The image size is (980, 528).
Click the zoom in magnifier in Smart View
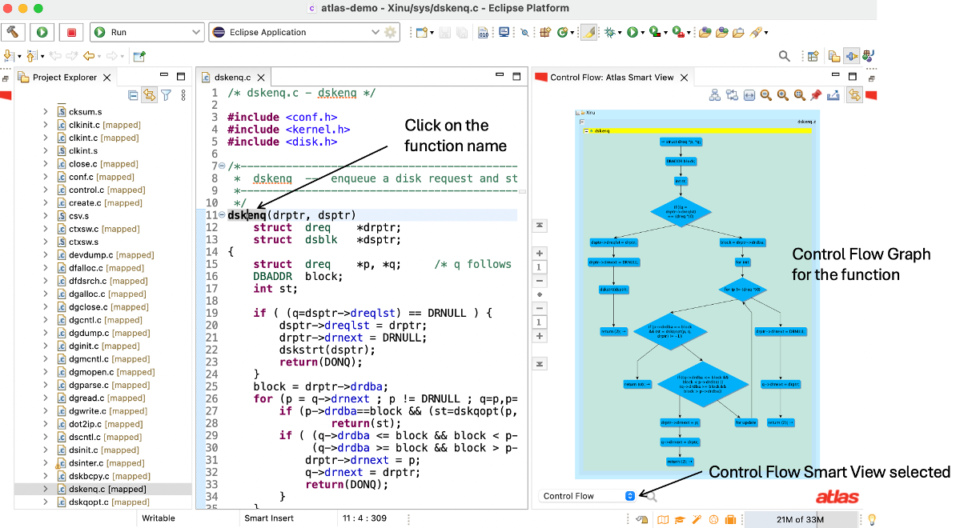tap(782, 95)
